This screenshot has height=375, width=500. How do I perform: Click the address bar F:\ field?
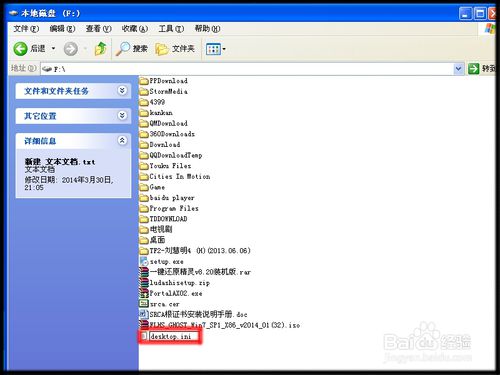(247, 69)
